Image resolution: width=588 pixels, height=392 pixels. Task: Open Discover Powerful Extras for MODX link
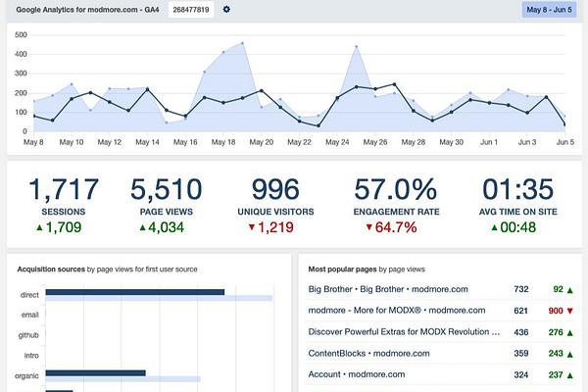[x=404, y=331]
